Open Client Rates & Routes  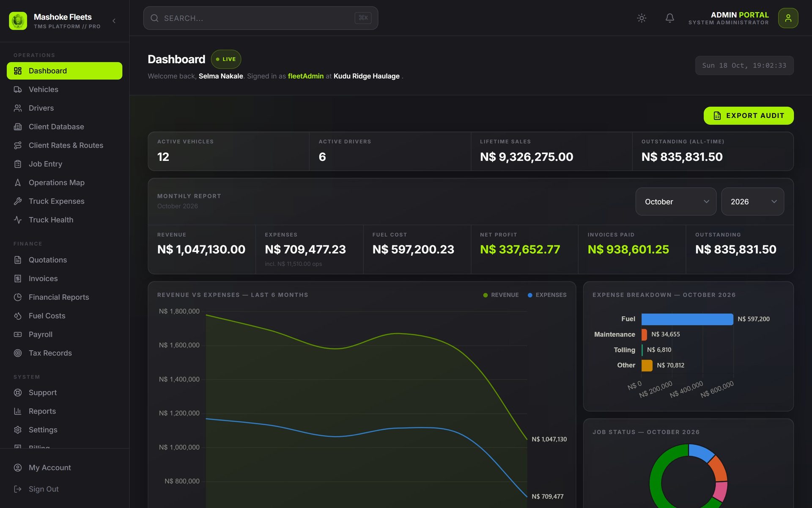[64, 145]
